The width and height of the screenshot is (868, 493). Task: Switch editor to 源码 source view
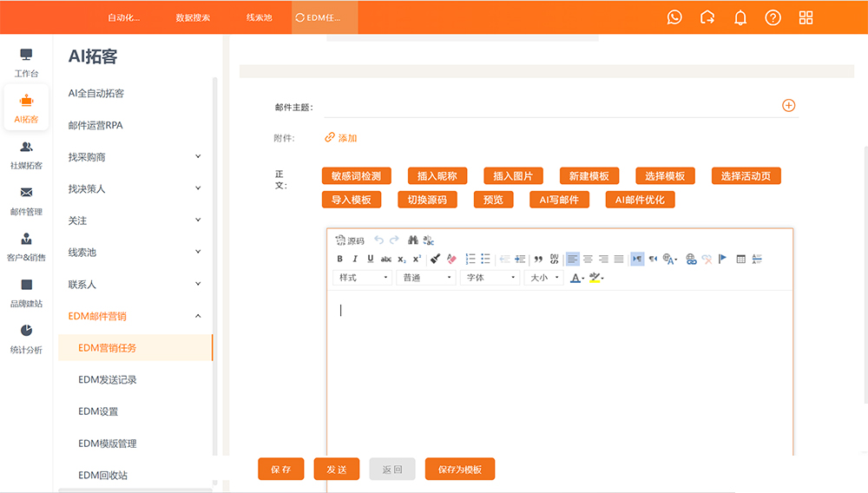pos(350,240)
